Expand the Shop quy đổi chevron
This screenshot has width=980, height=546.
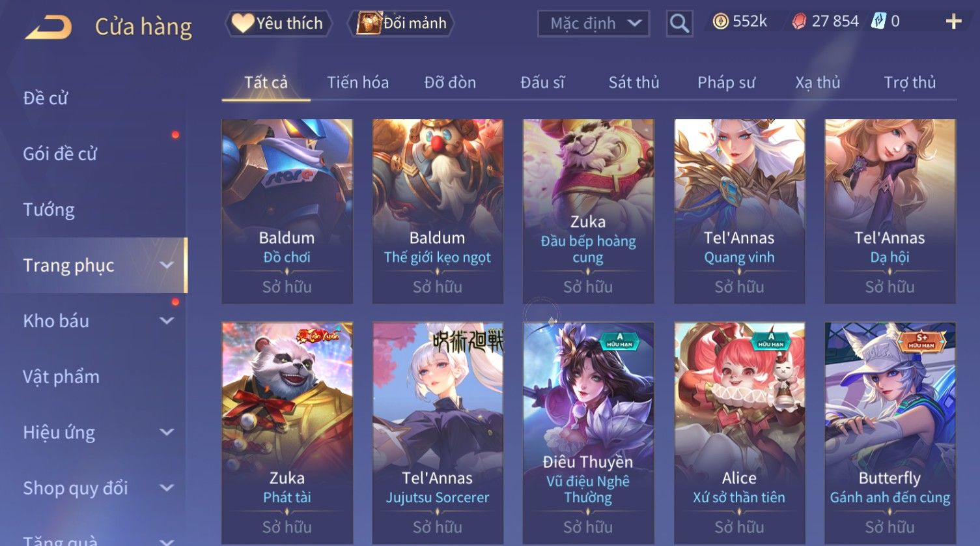pyautogui.click(x=167, y=488)
